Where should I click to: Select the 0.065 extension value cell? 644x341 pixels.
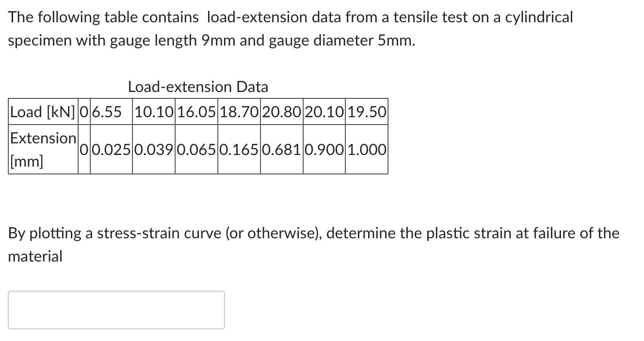click(x=195, y=150)
